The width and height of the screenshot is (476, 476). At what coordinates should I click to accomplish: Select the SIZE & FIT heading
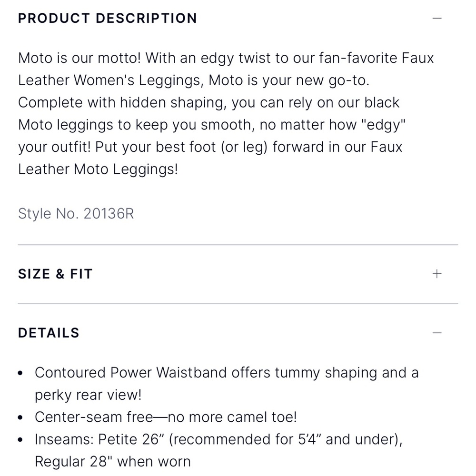click(55, 274)
